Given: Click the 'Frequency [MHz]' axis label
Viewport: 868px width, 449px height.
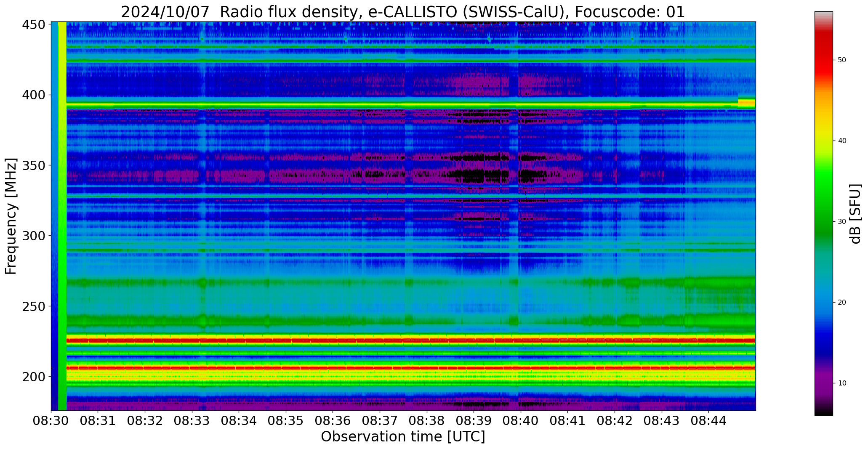Looking at the screenshot, I should 11,216.
